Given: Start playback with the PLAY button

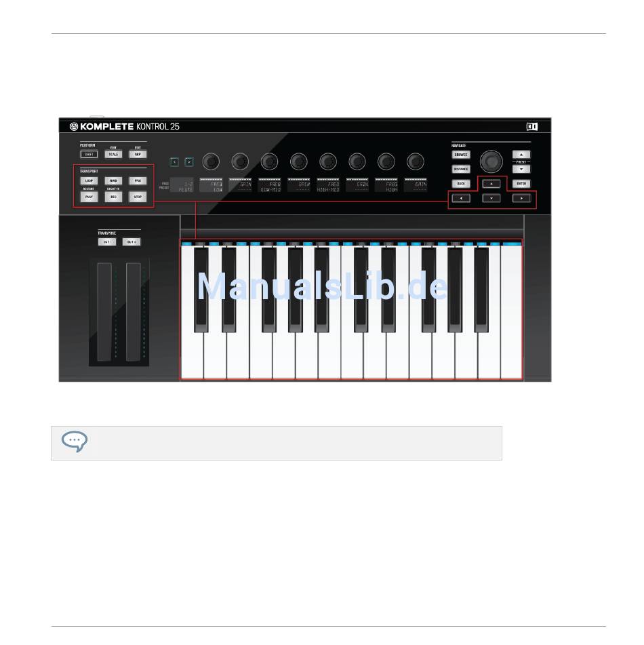Looking at the screenshot, I should tap(89, 197).
